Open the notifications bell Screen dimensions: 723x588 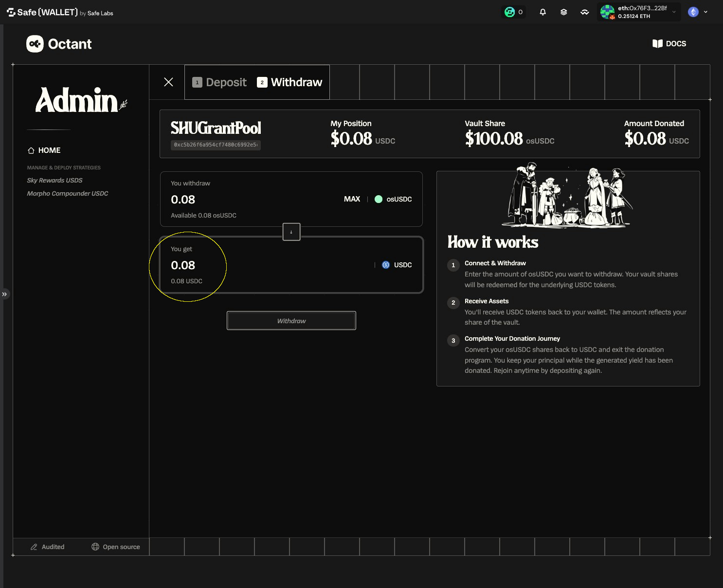point(543,12)
